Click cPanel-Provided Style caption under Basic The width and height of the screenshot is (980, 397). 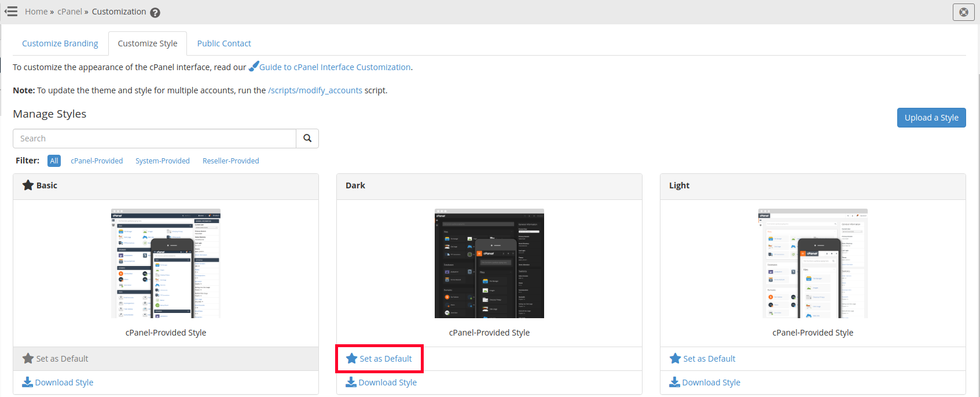pyautogui.click(x=166, y=333)
